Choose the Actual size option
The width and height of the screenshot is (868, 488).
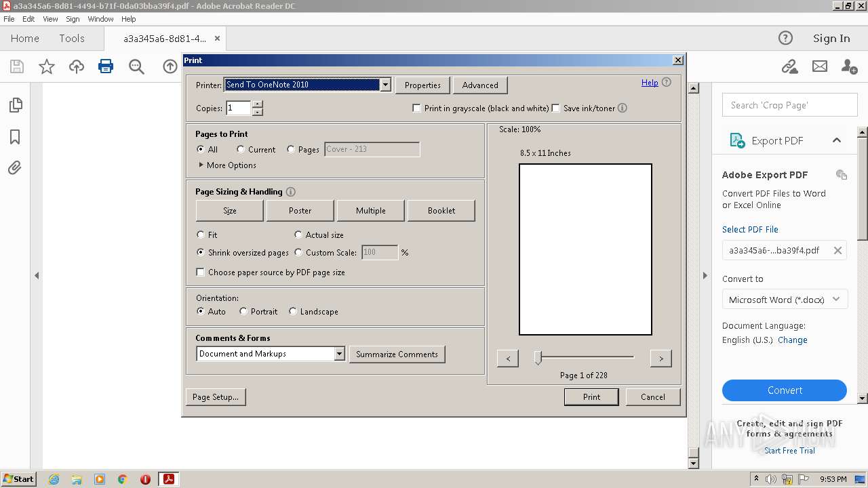coord(298,235)
